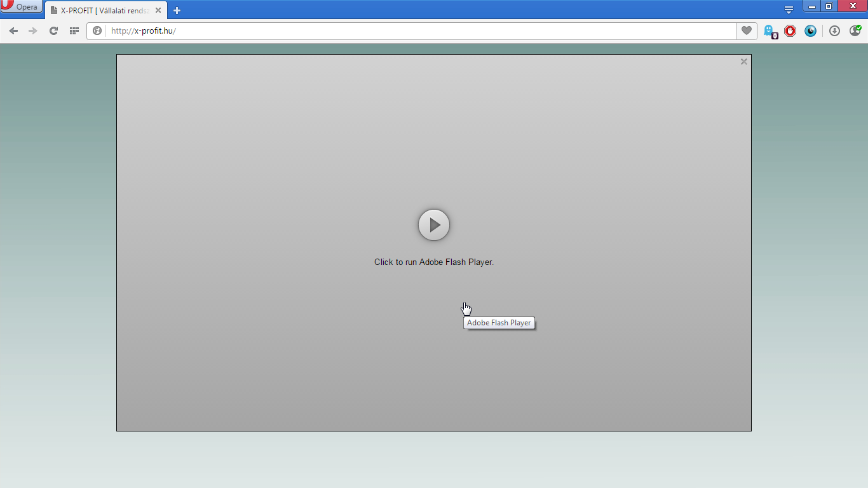
Task: Click the 'Click to run Adobe Flash Player' text
Action: coord(434,262)
